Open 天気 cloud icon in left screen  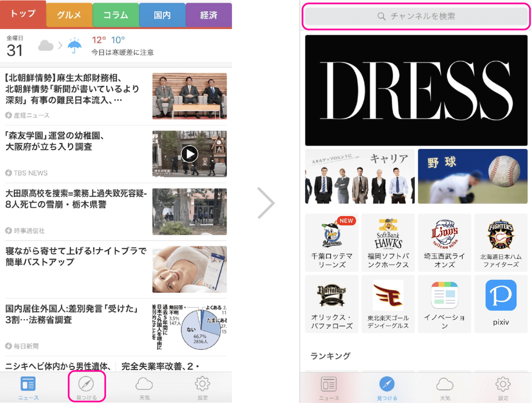click(145, 384)
